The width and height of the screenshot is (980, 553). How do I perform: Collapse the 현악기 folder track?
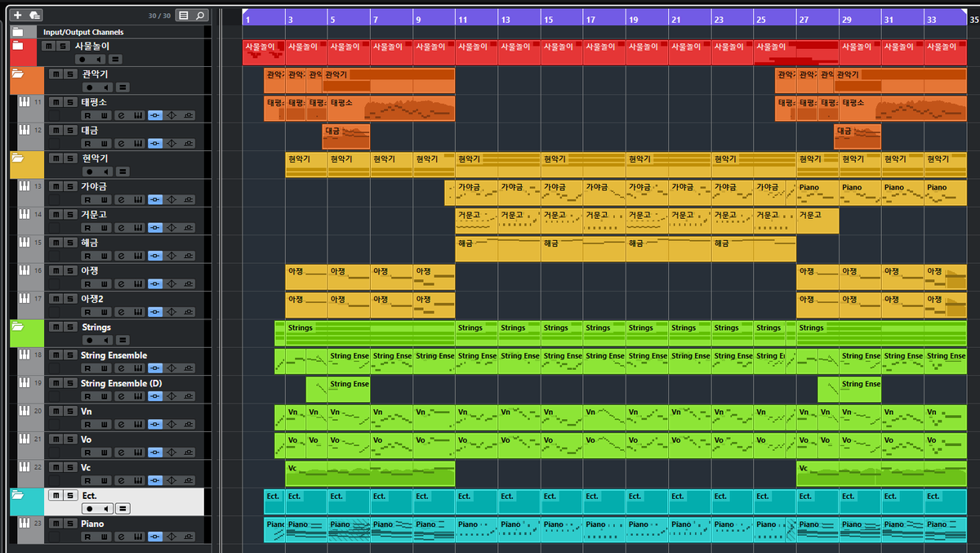[x=17, y=158]
